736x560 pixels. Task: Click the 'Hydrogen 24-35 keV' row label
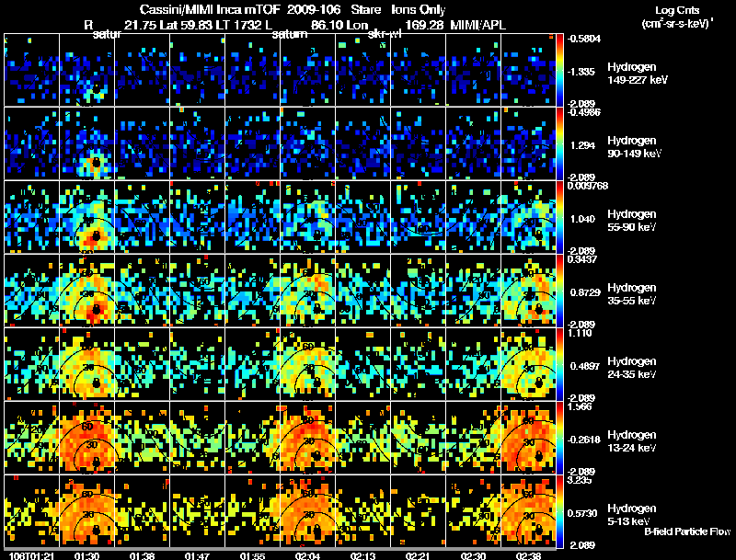click(631, 368)
